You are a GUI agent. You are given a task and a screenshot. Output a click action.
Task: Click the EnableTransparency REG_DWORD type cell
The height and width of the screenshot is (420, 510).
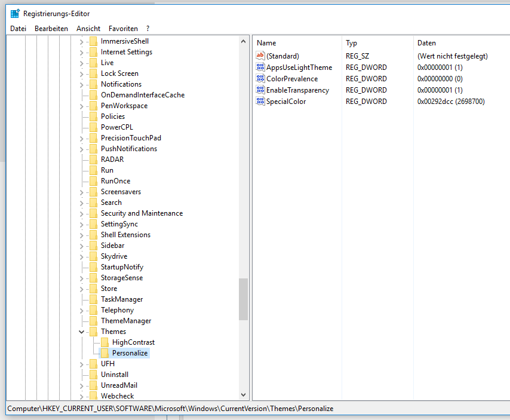(366, 90)
